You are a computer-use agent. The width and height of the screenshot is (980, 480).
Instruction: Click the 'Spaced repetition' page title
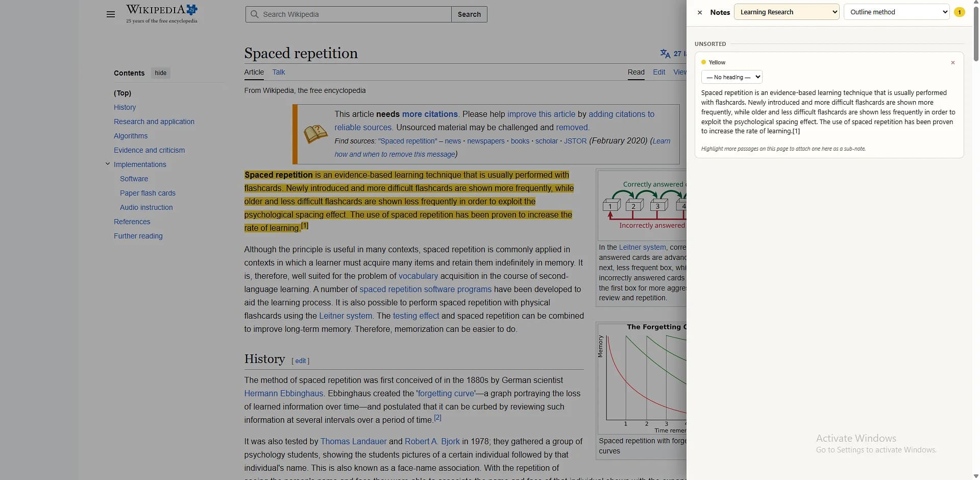[301, 53]
